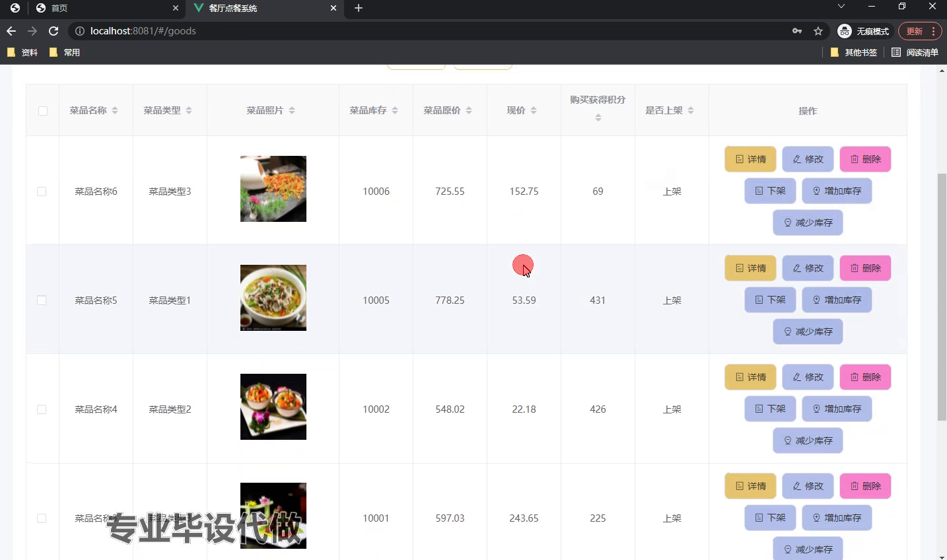Click 下架 for 菜品名称6

click(770, 191)
